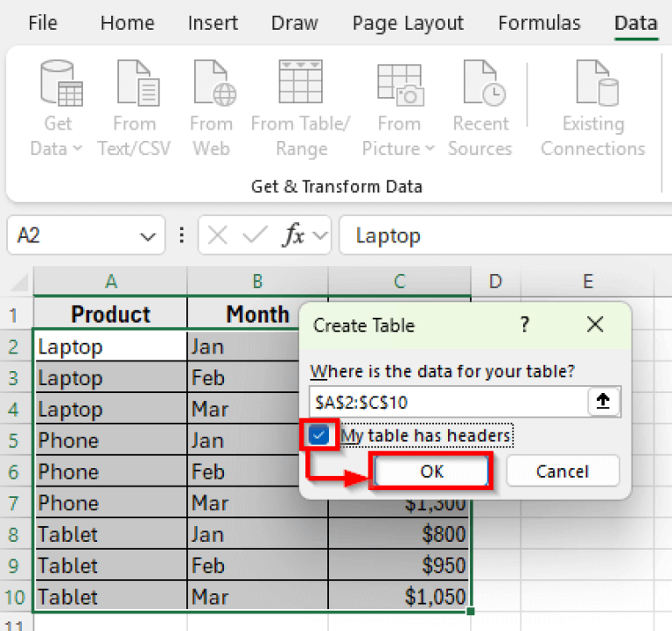Click Cancel in Create Table dialog
Image resolution: width=672 pixels, height=631 pixels.
[x=563, y=471]
